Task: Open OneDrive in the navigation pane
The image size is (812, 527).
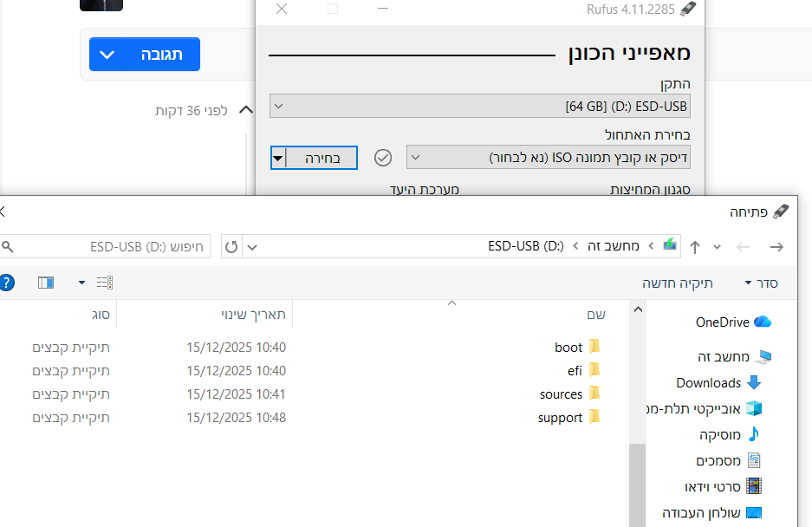Action: coord(722,322)
